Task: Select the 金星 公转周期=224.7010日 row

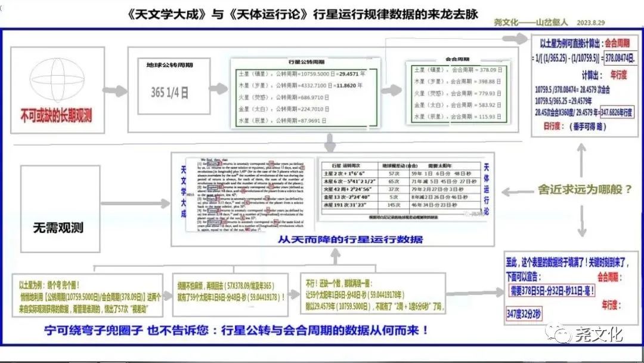Action: tap(284, 109)
